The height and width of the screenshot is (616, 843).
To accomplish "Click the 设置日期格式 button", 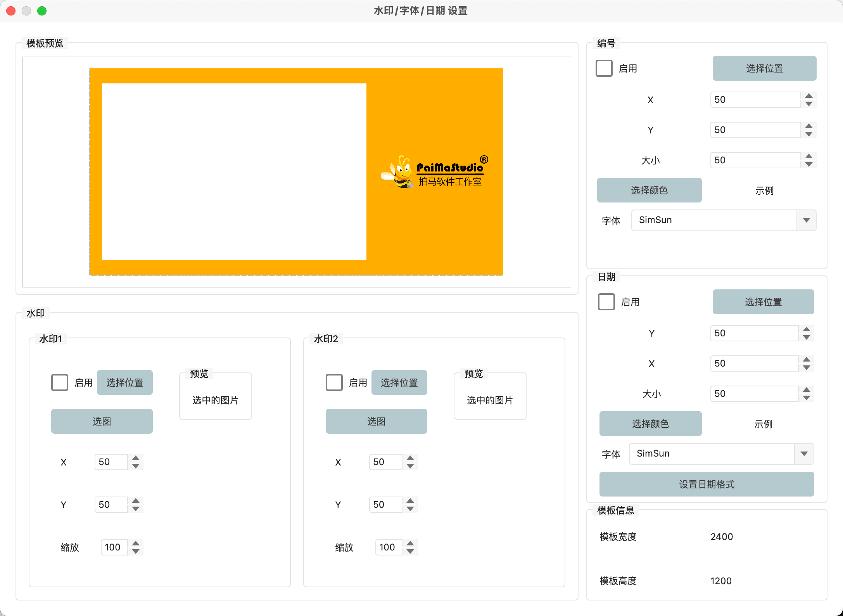I will pyautogui.click(x=706, y=484).
